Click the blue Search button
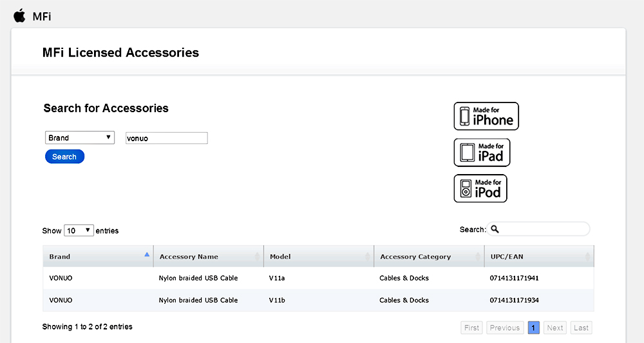644x343 pixels. [64, 156]
